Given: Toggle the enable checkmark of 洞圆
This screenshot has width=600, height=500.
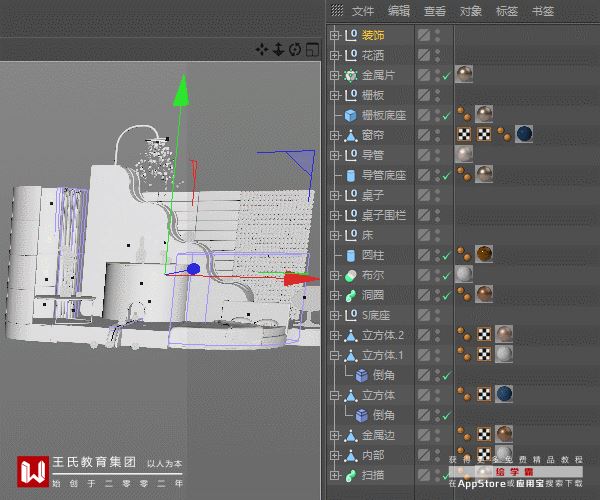Looking at the screenshot, I should [446, 296].
